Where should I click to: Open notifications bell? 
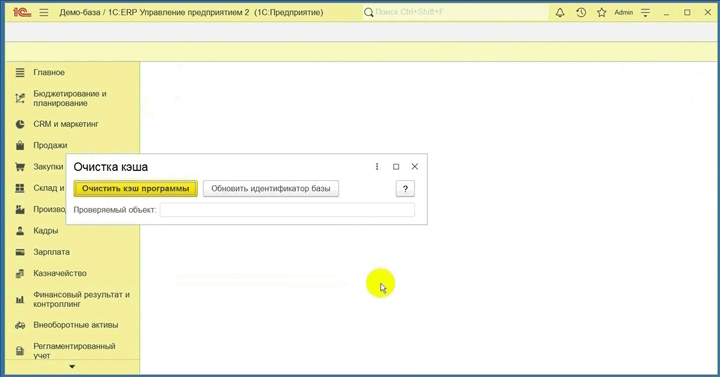coord(560,13)
